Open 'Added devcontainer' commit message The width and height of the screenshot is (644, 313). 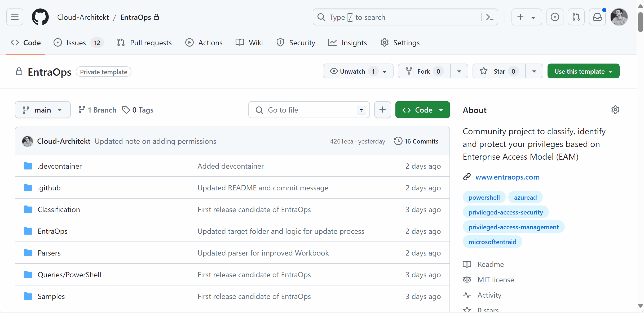coord(231,166)
